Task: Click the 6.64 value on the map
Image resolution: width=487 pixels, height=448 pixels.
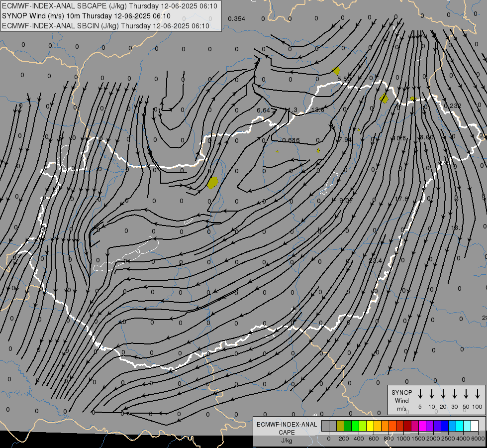Action: tap(263, 111)
